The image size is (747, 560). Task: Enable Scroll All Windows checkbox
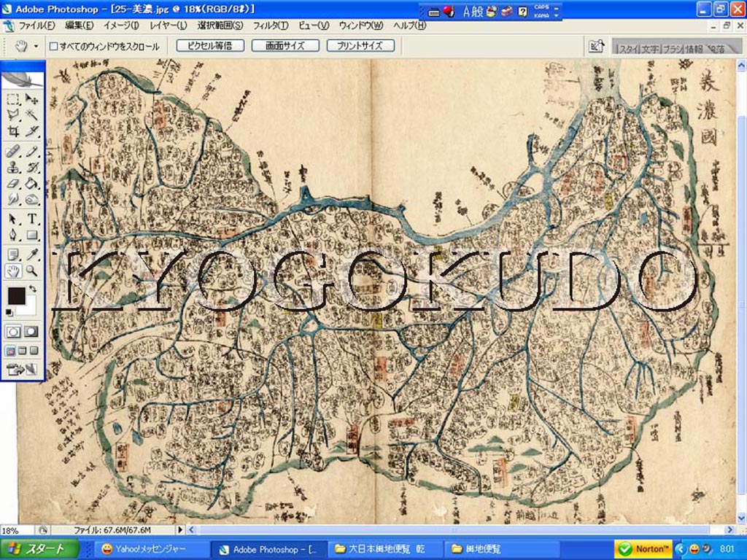54,46
